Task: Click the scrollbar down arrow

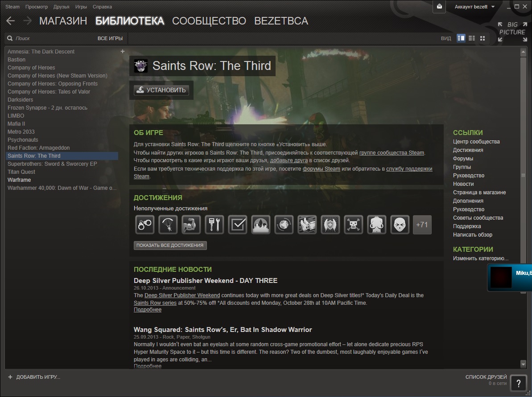Action: (523, 364)
